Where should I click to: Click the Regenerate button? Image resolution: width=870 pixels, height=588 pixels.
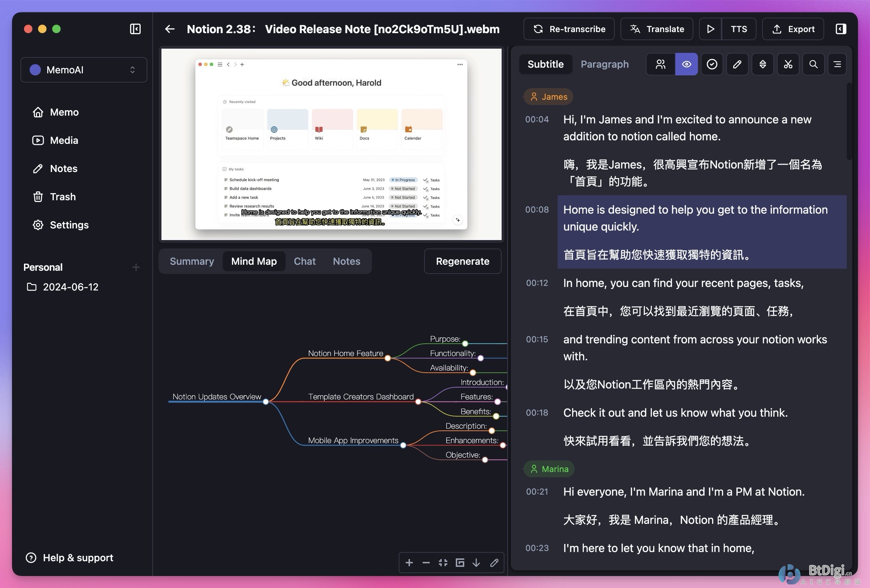click(x=462, y=261)
